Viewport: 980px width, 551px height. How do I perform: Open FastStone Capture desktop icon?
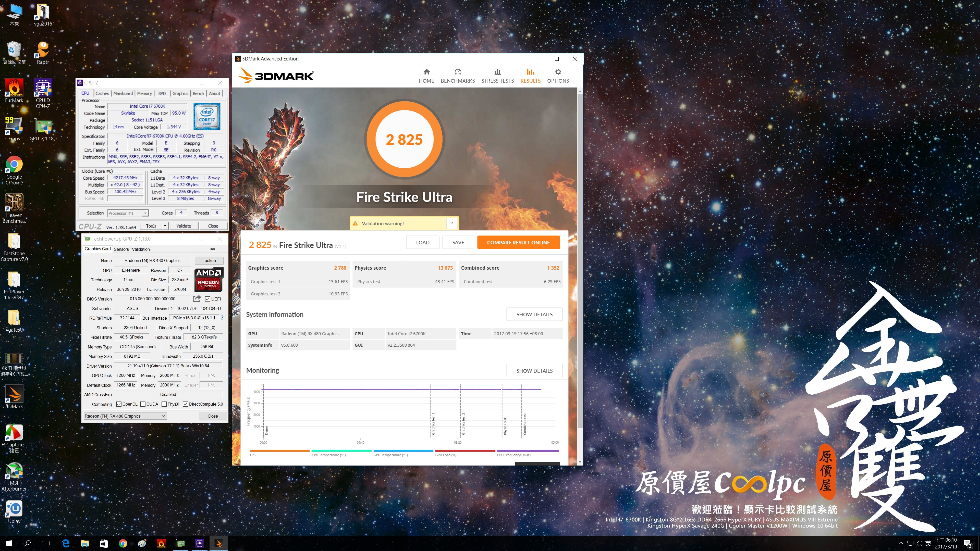click(14, 247)
